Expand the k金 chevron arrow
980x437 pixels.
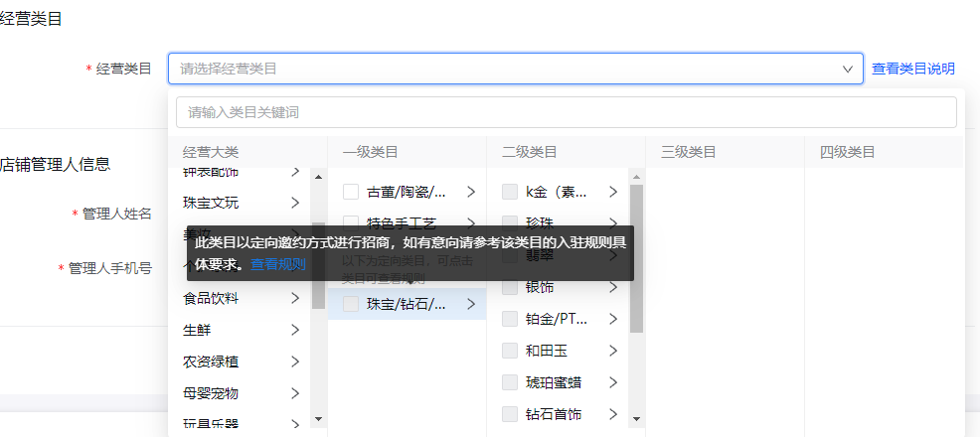pyautogui.click(x=613, y=192)
